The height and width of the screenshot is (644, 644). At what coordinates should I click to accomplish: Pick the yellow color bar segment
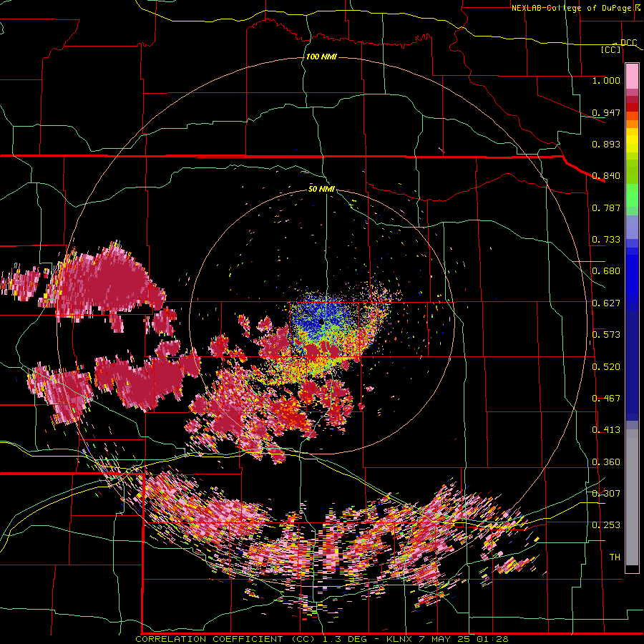tap(632, 140)
